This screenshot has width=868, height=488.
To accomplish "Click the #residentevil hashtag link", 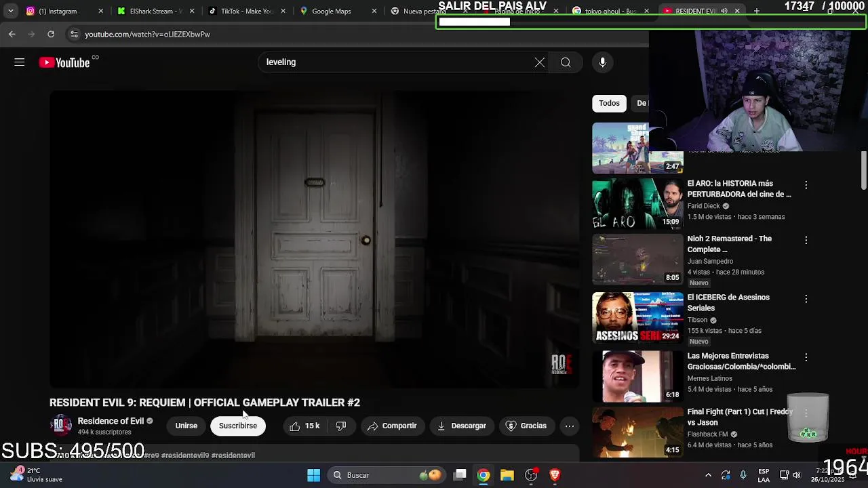I will (x=233, y=455).
